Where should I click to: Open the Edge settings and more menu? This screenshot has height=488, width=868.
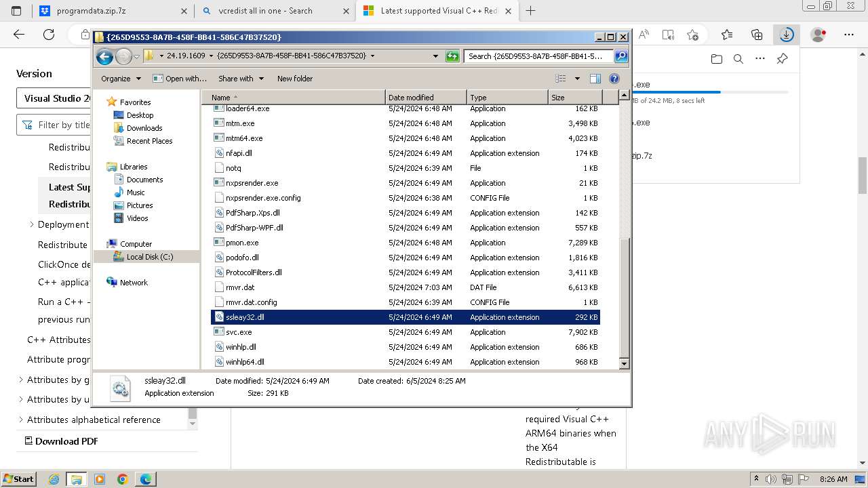[x=849, y=35]
